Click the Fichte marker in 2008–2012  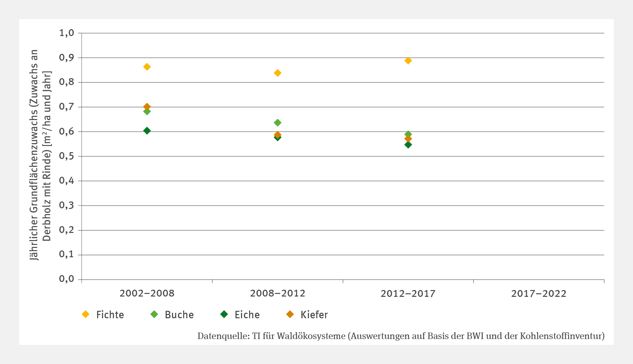277,73
